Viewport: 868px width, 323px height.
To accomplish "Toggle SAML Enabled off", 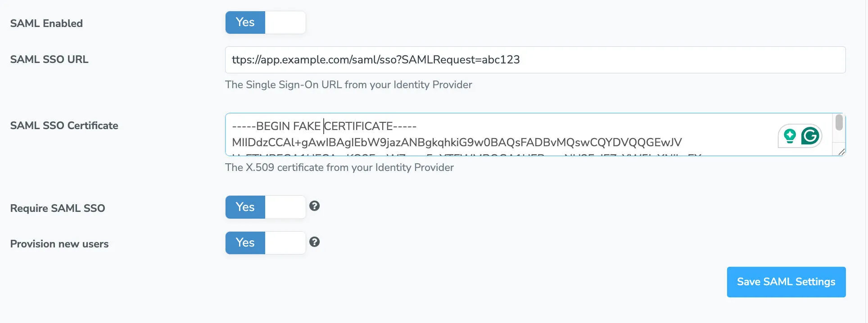I will pyautogui.click(x=265, y=22).
